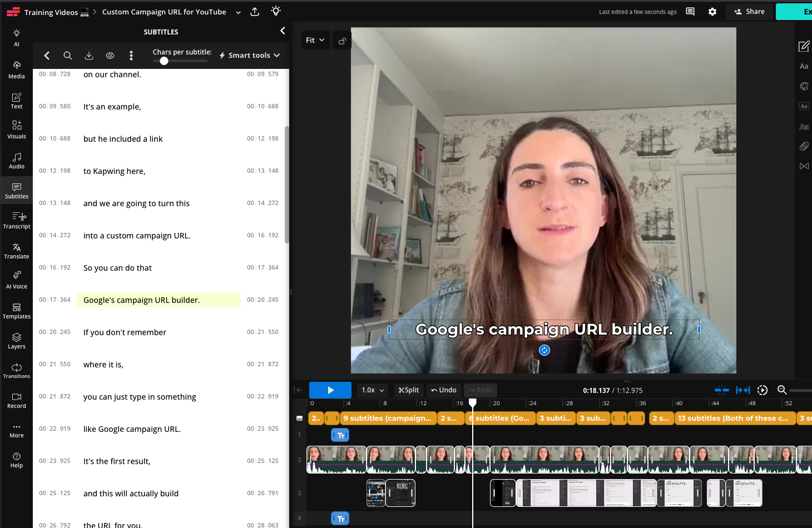Open the bowtie-shaped icon in right panel
The width and height of the screenshot is (812, 528).
coord(804,166)
